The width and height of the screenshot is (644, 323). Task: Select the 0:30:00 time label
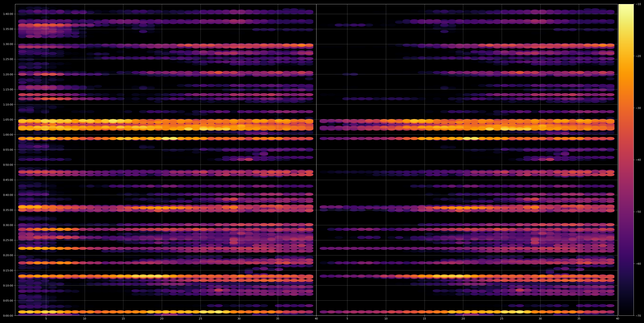8,225
